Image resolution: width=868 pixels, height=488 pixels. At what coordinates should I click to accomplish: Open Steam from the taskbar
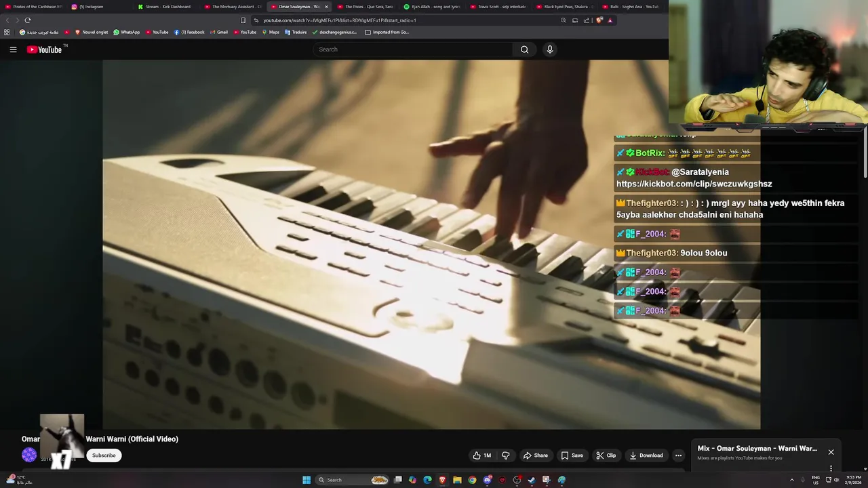pos(532,480)
